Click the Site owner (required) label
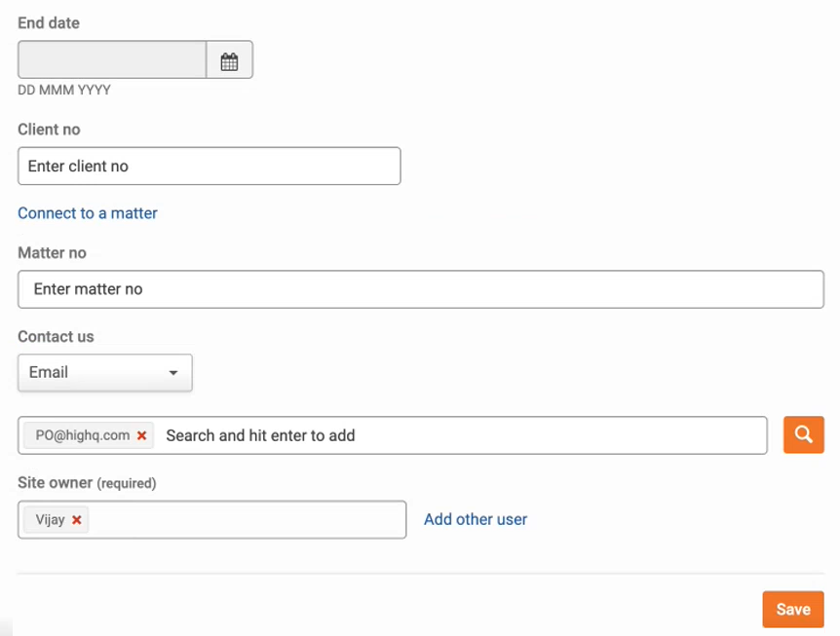This screenshot has width=840, height=636. (87, 483)
